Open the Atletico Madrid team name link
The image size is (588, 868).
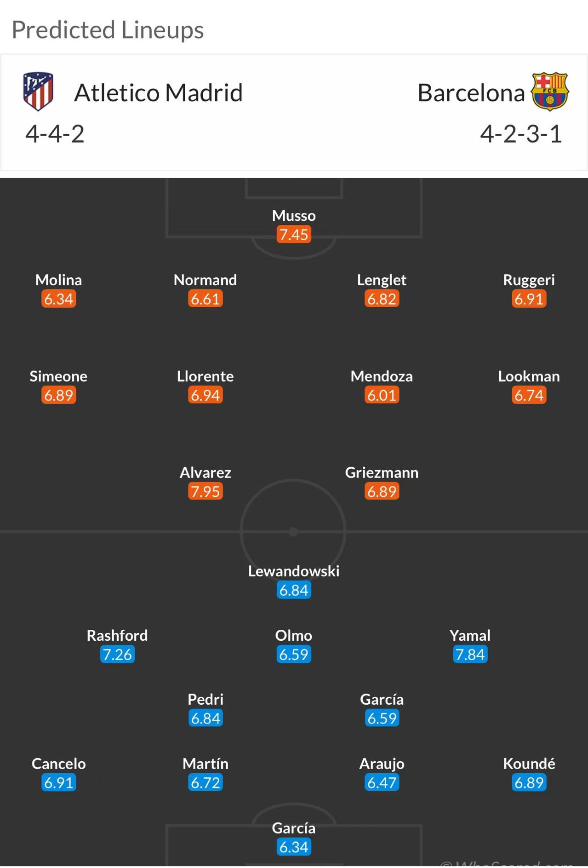[158, 93]
